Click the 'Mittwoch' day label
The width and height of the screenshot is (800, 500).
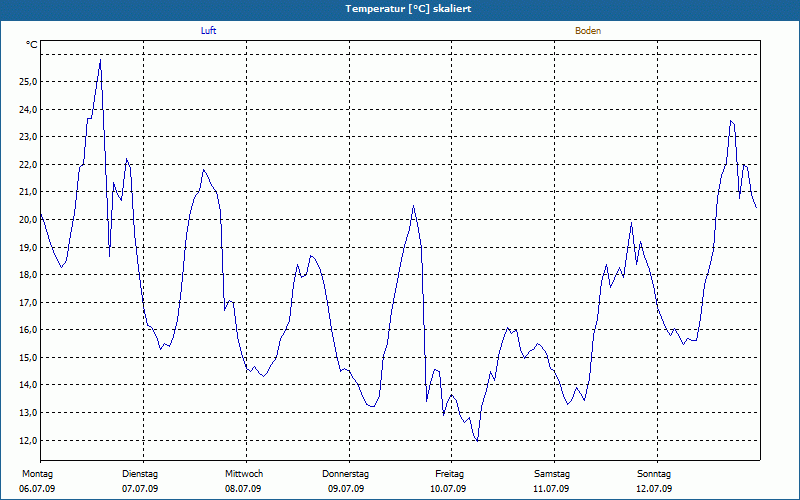(x=244, y=474)
